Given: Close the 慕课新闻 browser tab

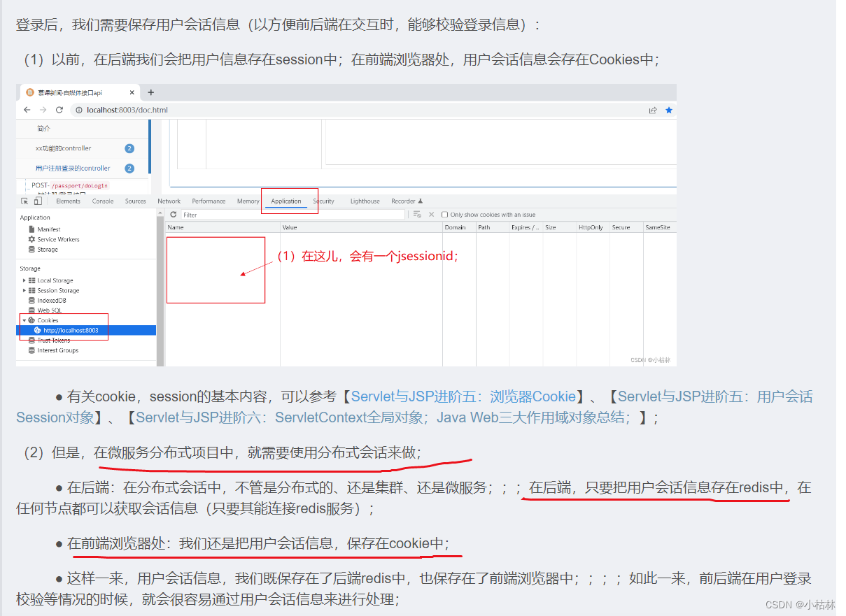Looking at the screenshot, I should coord(132,92).
